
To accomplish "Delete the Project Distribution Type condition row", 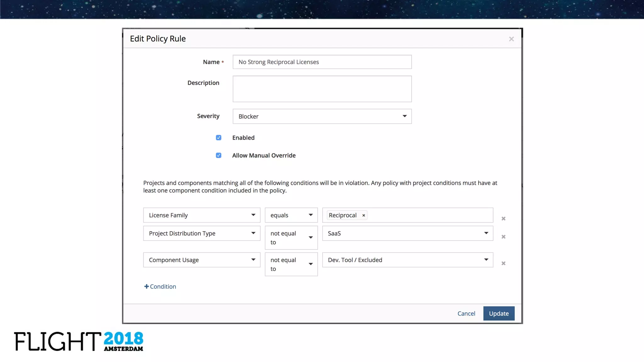I will (x=503, y=237).
